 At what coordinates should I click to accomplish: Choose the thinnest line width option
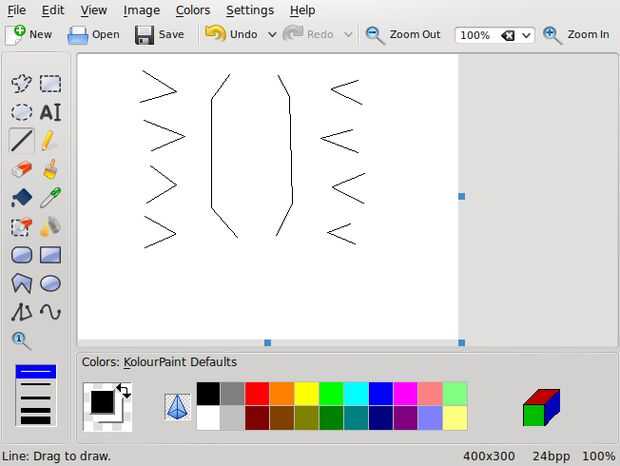pyautogui.click(x=36, y=371)
